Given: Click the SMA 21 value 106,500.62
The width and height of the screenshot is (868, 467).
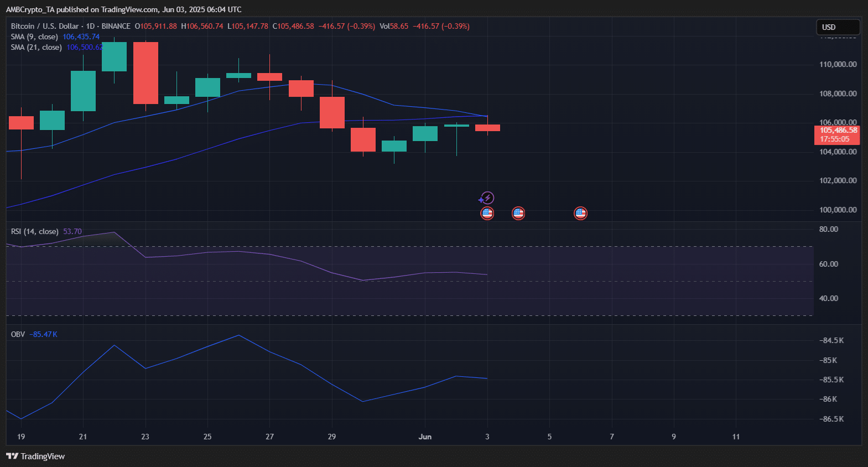Looking at the screenshot, I should (x=85, y=47).
